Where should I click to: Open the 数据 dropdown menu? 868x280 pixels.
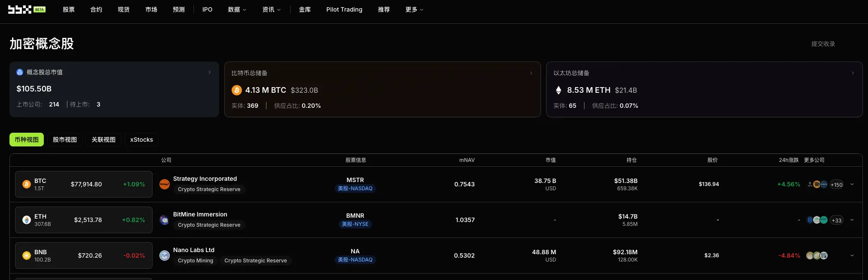pos(237,9)
